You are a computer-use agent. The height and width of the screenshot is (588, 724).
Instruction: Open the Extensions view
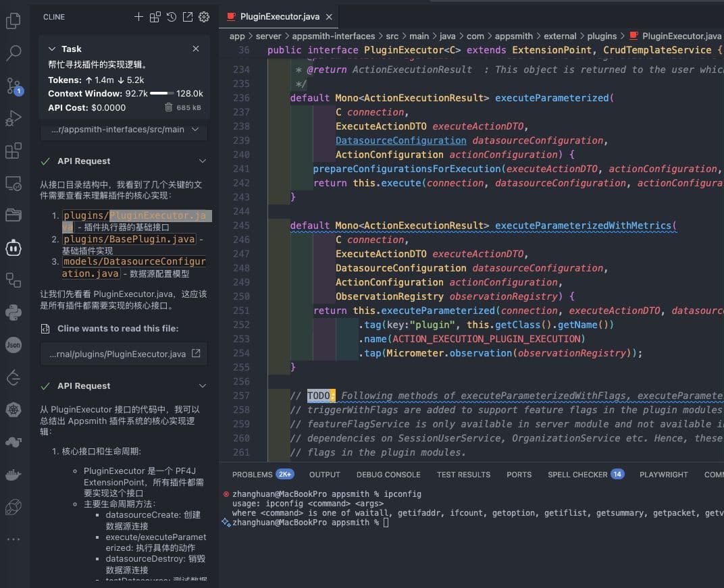[x=14, y=151]
